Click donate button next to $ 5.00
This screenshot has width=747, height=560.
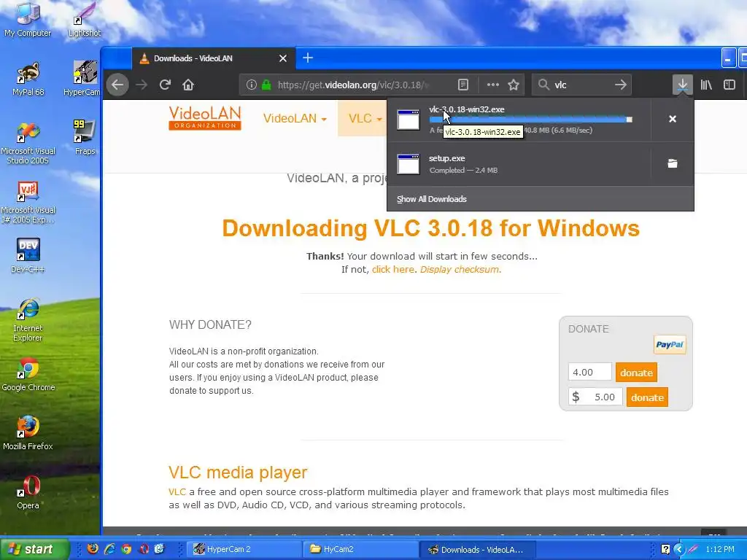[x=648, y=397]
